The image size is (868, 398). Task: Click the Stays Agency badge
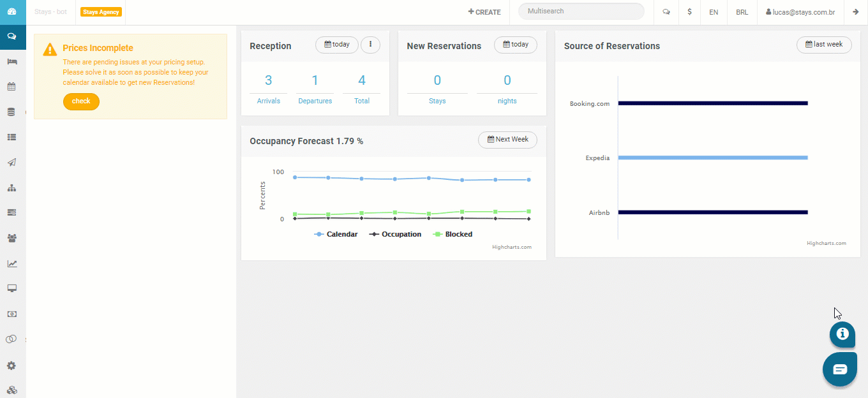click(101, 12)
